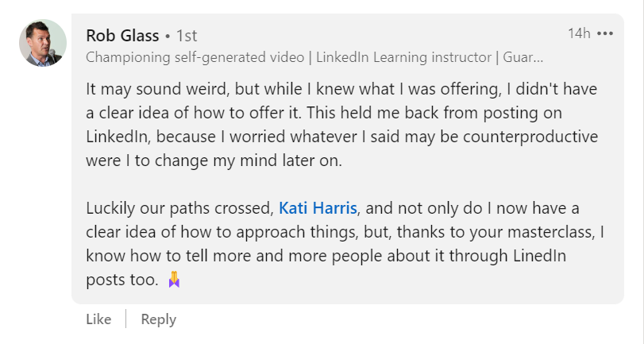
Task: Click Rob Glass's profile photo
Action: point(42,43)
